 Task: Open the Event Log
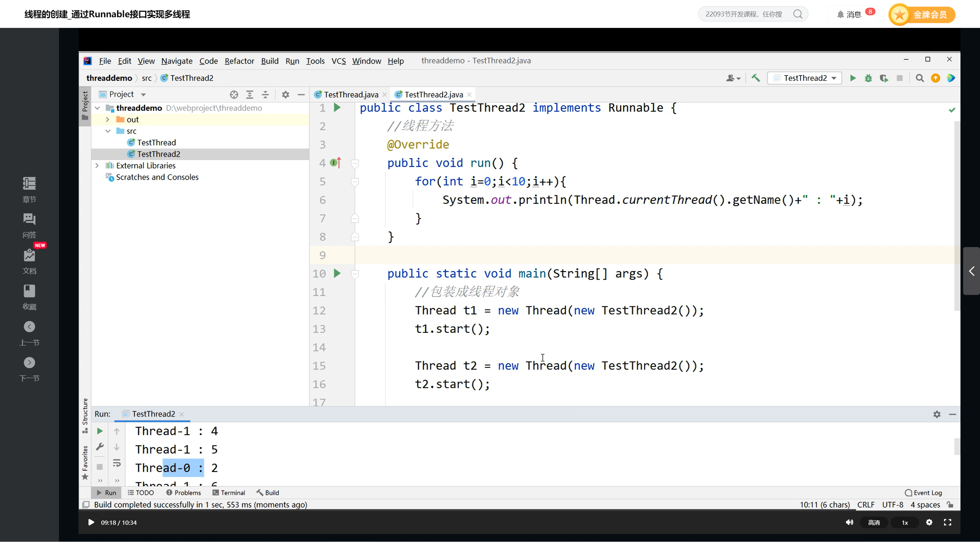click(923, 493)
